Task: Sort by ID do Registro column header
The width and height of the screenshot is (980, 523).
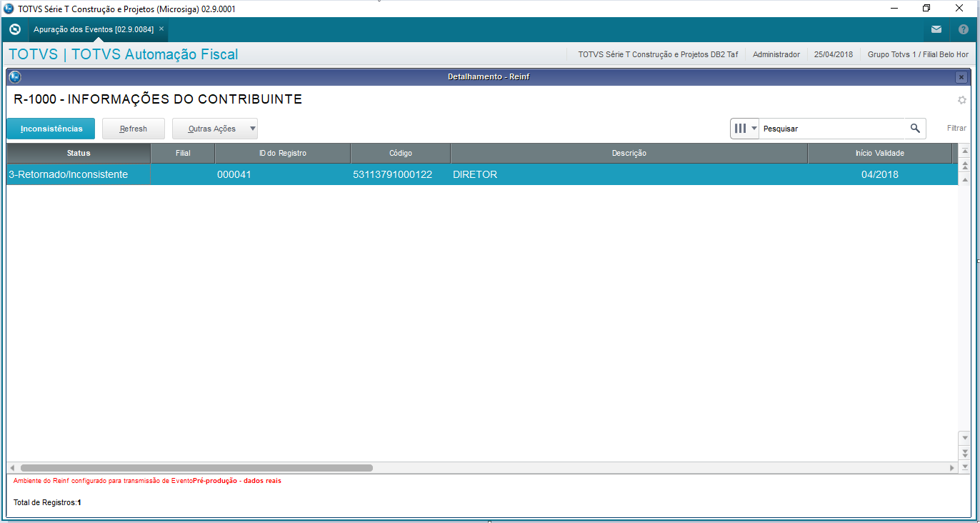Action: click(283, 154)
